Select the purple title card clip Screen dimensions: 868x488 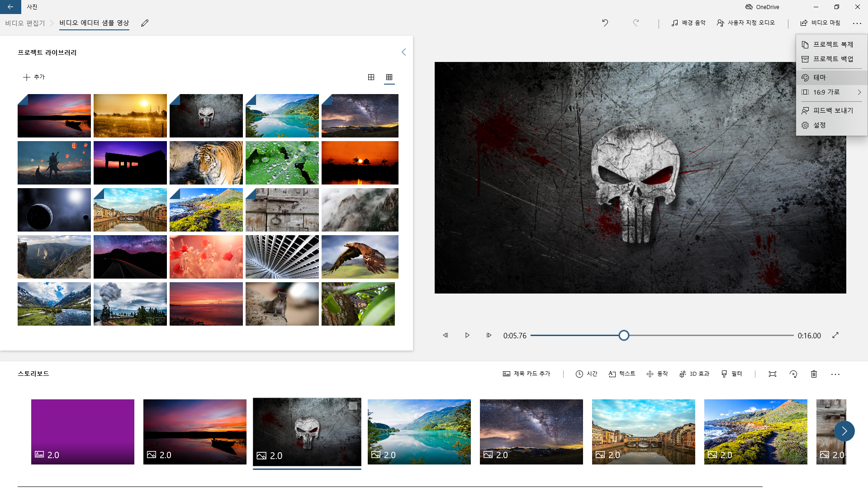click(83, 431)
